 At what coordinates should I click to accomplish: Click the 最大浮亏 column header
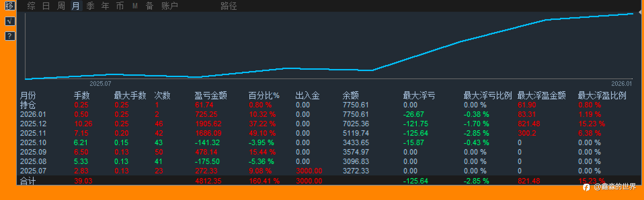pos(419,96)
